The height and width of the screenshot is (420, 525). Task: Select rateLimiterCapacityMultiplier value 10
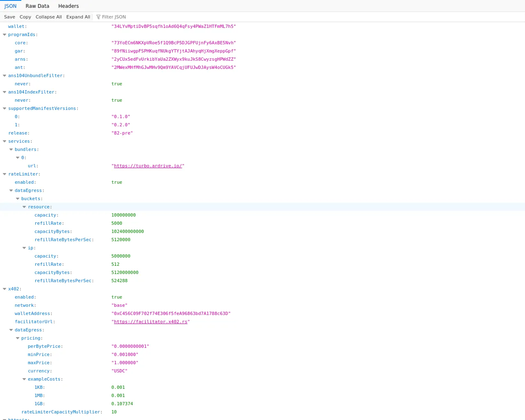click(x=114, y=412)
